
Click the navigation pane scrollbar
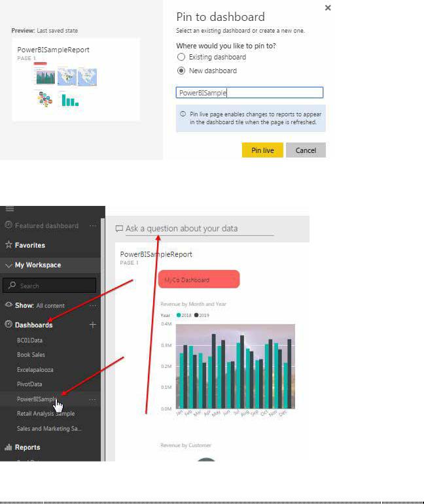[x=103, y=339]
